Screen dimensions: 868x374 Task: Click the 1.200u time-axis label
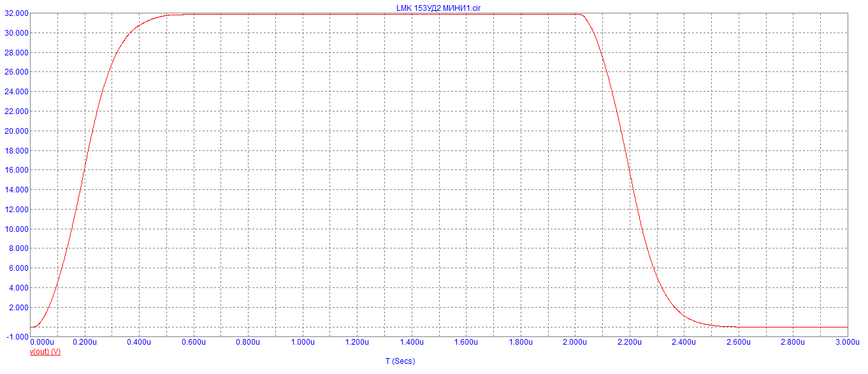pyautogui.click(x=357, y=343)
